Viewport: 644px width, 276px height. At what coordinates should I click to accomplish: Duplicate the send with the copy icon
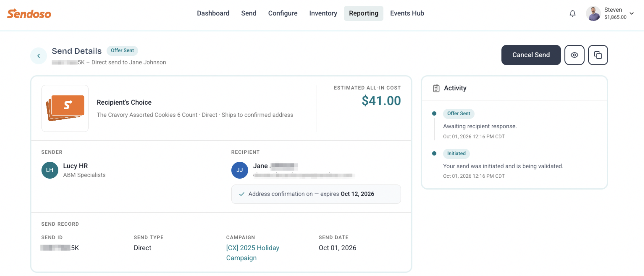pos(598,55)
